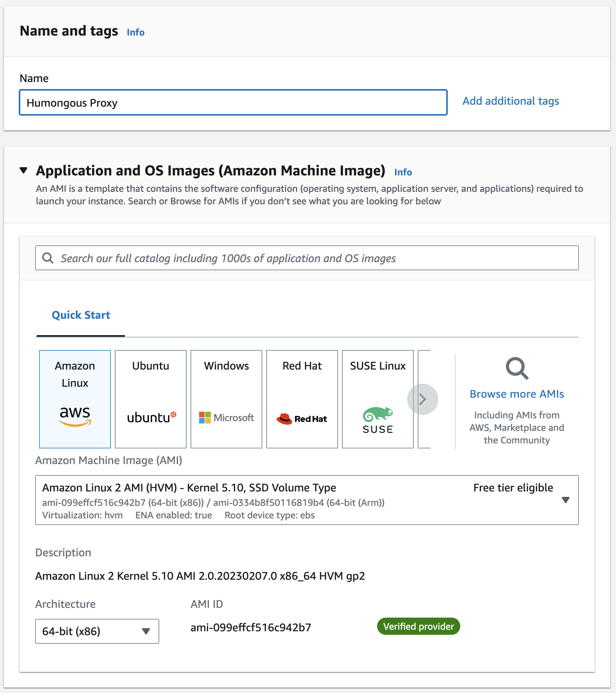
Task: Click the description text Amazon Linux 2 Kernel 5.10 AMI
Action: click(x=200, y=576)
